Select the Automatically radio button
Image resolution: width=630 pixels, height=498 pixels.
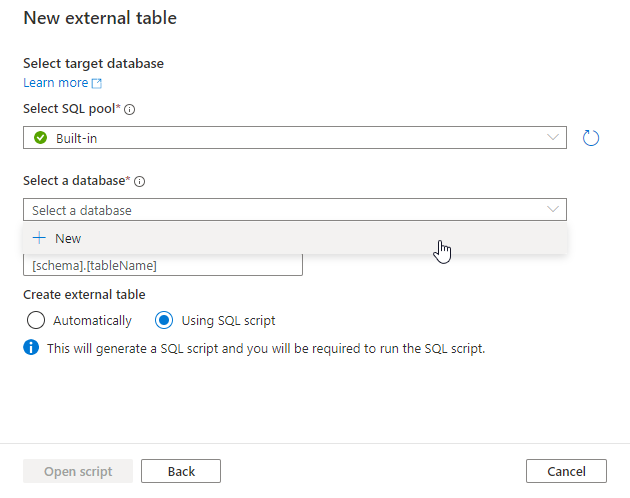(36, 320)
